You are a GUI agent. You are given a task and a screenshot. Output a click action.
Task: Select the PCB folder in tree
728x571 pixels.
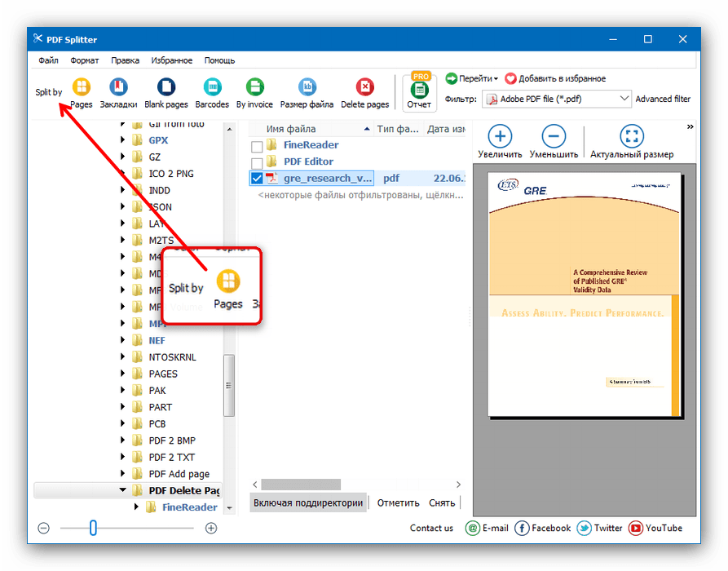tap(157, 423)
